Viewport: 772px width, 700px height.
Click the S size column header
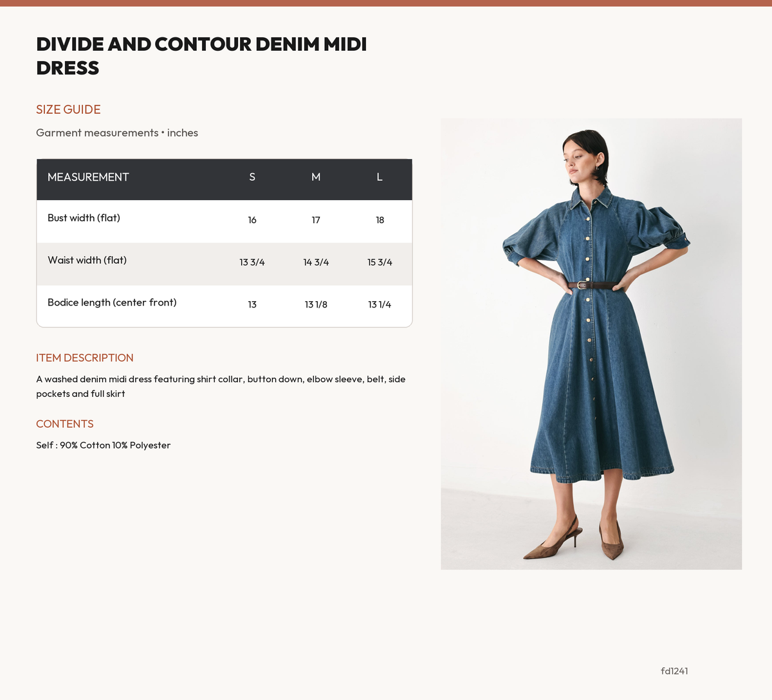click(252, 177)
